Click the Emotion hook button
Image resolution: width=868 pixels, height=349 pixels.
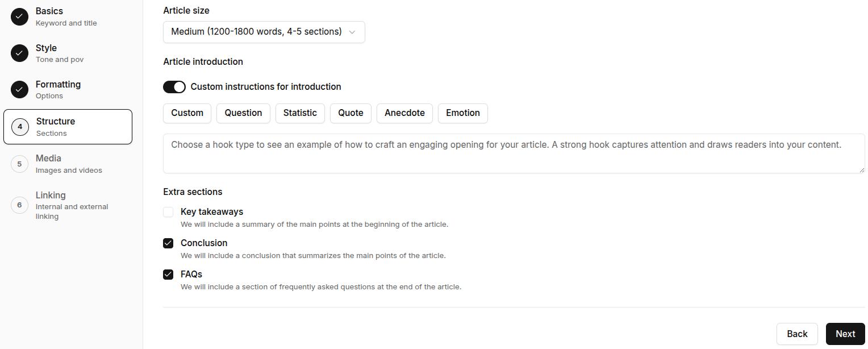462,113
